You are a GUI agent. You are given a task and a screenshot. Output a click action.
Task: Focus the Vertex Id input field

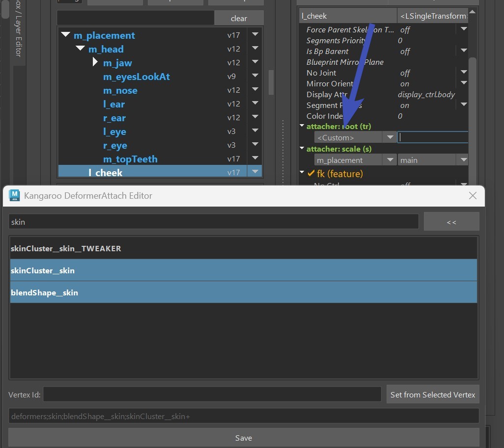(212, 394)
